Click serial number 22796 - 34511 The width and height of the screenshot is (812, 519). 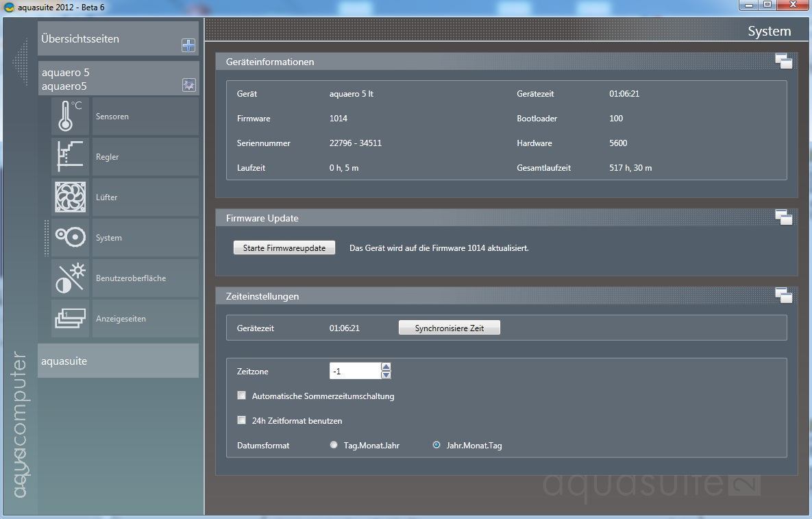click(355, 143)
